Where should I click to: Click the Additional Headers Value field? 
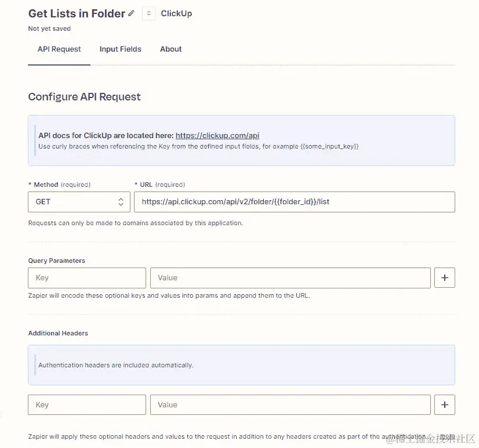[290, 404]
